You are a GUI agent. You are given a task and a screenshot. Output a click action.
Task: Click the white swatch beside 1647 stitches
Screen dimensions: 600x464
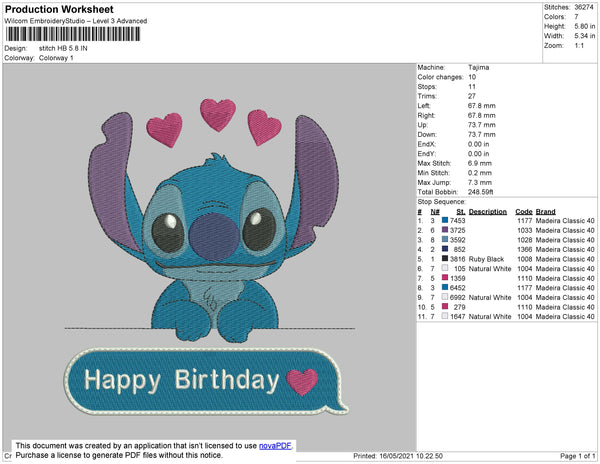click(445, 316)
